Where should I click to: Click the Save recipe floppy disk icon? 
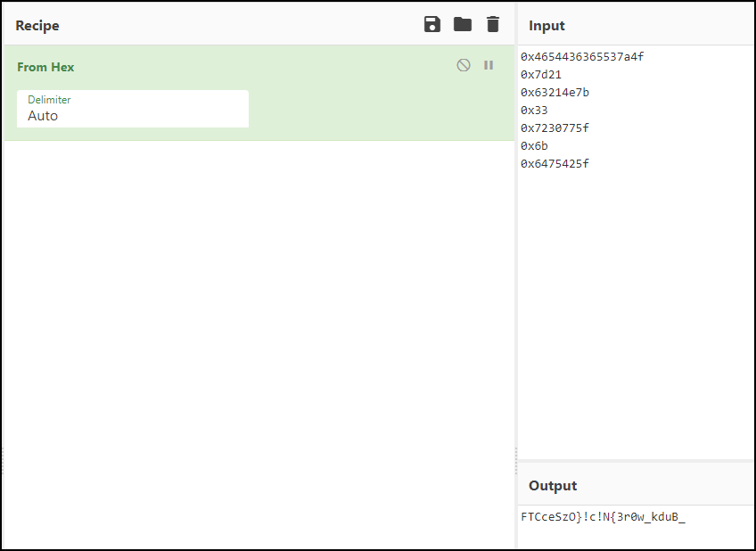(x=432, y=25)
